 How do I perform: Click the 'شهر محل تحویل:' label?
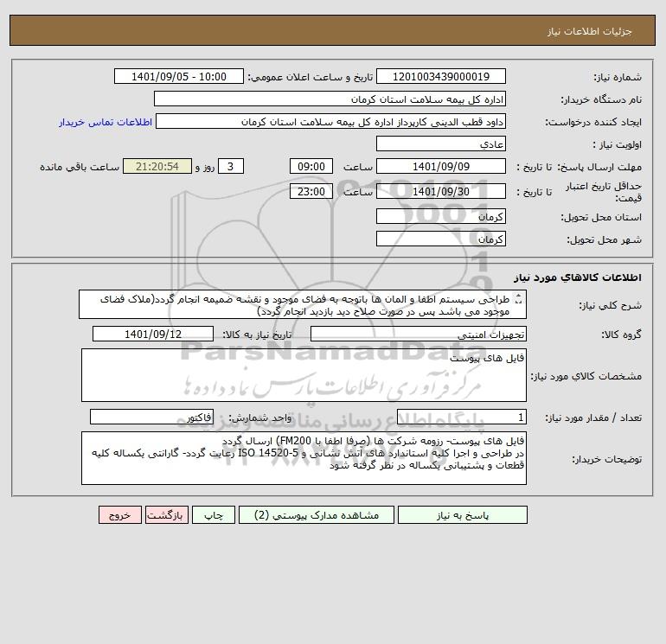coord(604,239)
